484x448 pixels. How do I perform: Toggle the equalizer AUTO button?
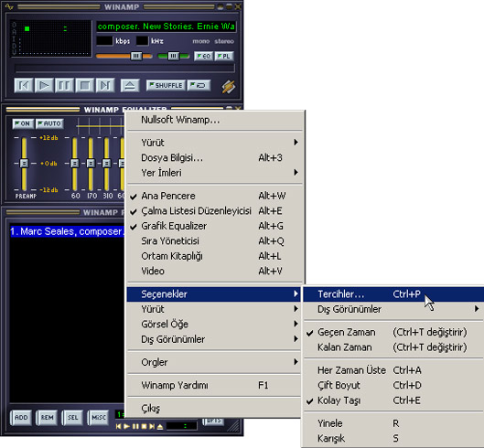point(49,123)
